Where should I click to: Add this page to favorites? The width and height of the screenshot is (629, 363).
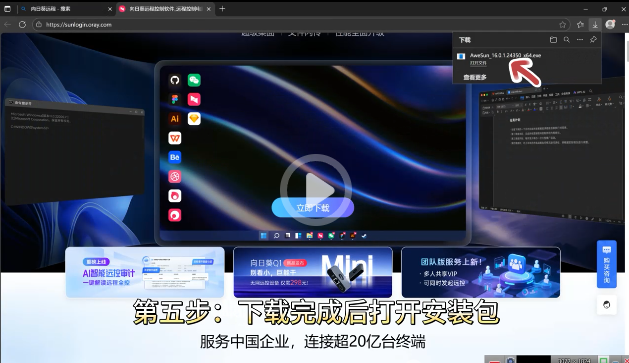562,24
